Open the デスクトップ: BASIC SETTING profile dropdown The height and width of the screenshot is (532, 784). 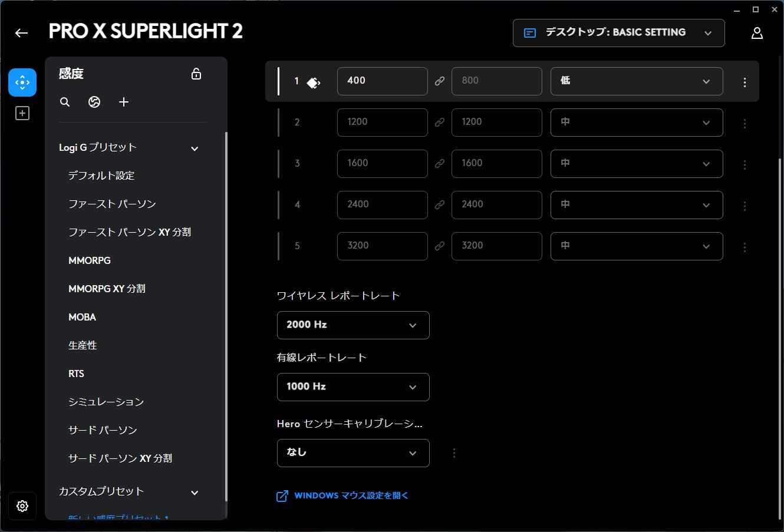[619, 33]
